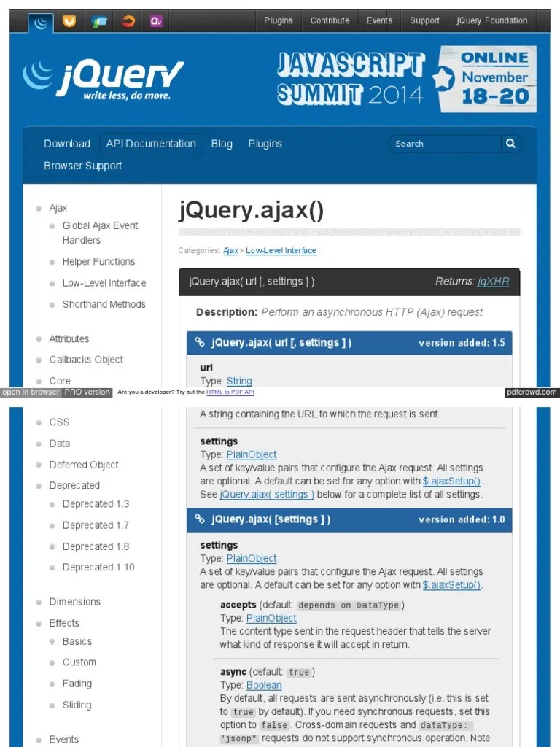
Task: Open Custom under Effects
Action: pyautogui.click(x=79, y=662)
